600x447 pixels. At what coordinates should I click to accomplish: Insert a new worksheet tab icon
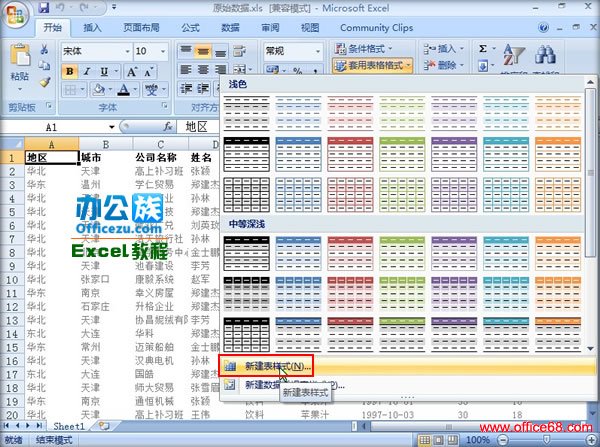click(104, 426)
